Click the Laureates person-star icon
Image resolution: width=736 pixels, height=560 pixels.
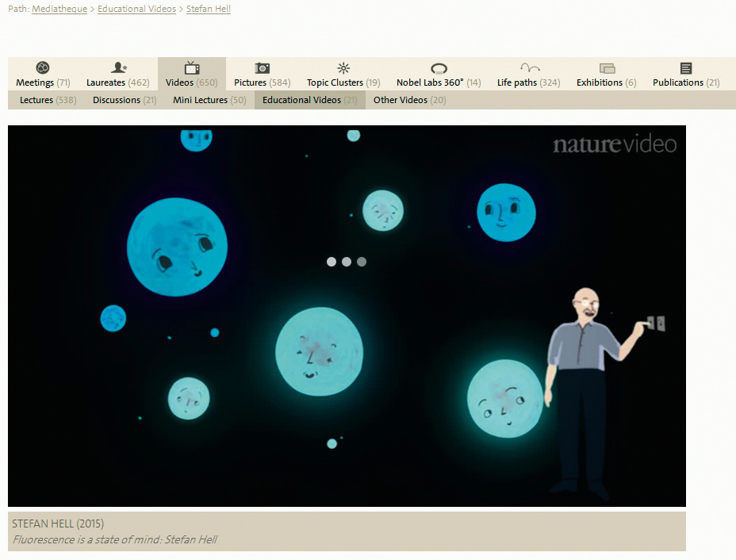point(118,68)
